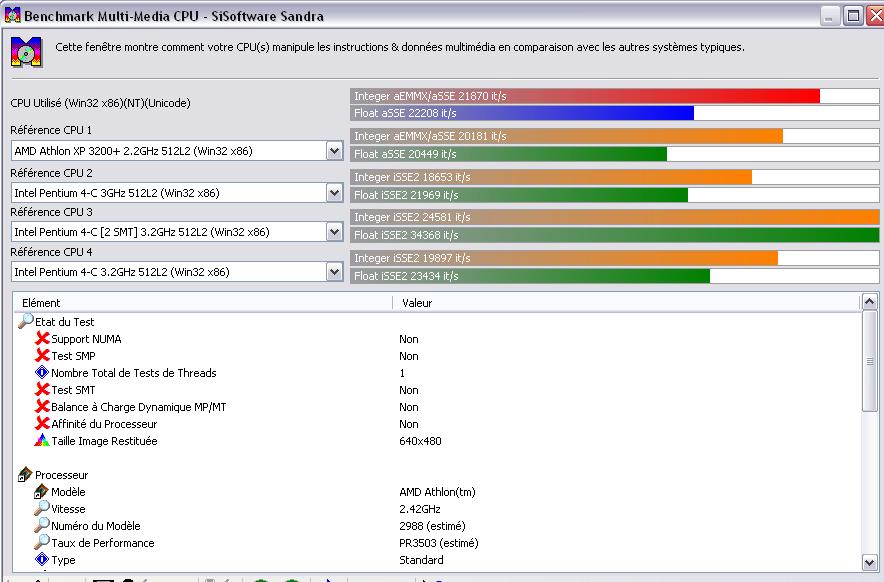The image size is (884, 582).
Task: Click the red X icon for Test SMT
Action: pos(42,389)
